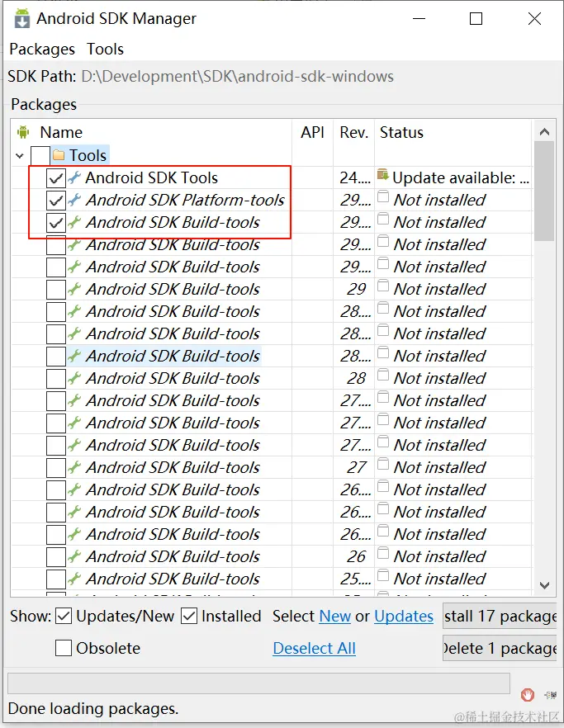Toggle the Tools folder checkbox
Image resolution: width=564 pixels, height=728 pixels.
click(x=40, y=155)
